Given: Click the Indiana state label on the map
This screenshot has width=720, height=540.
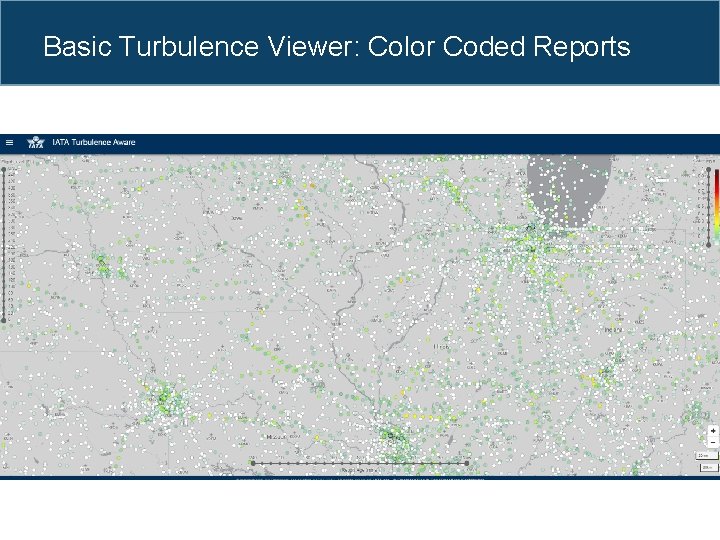Looking at the screenshot, I should pos(613,330).
